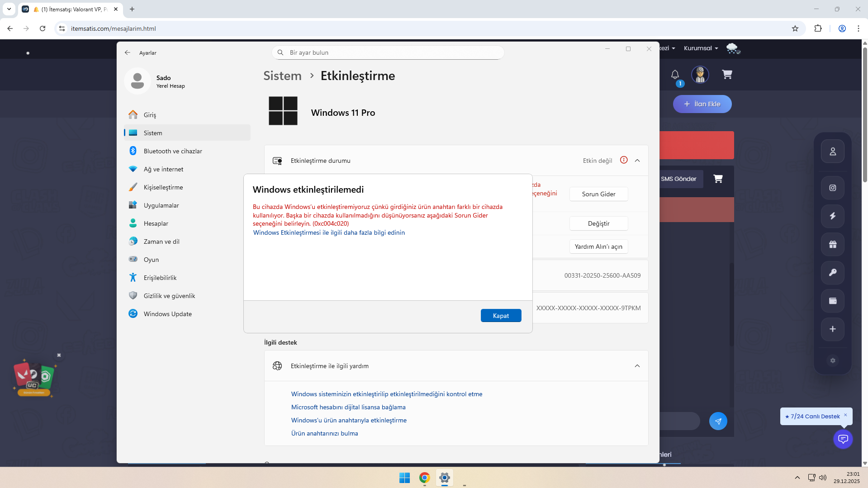
Task: Collapse the Etkinleştirme durumu section chevron
Action: pos(637,161)
